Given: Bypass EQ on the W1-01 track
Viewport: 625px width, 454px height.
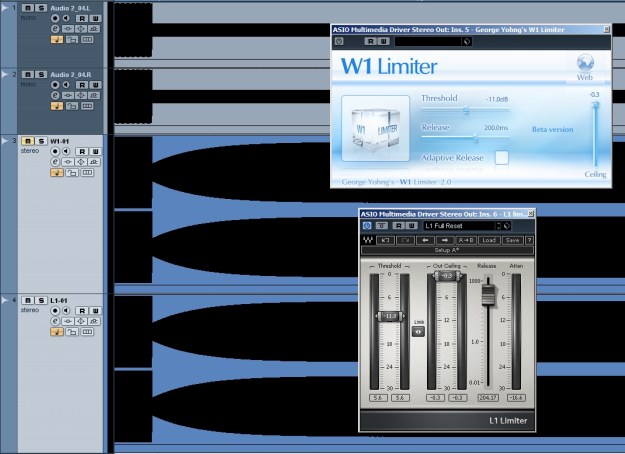Looking at the screenshot, I should coord(81,162).
